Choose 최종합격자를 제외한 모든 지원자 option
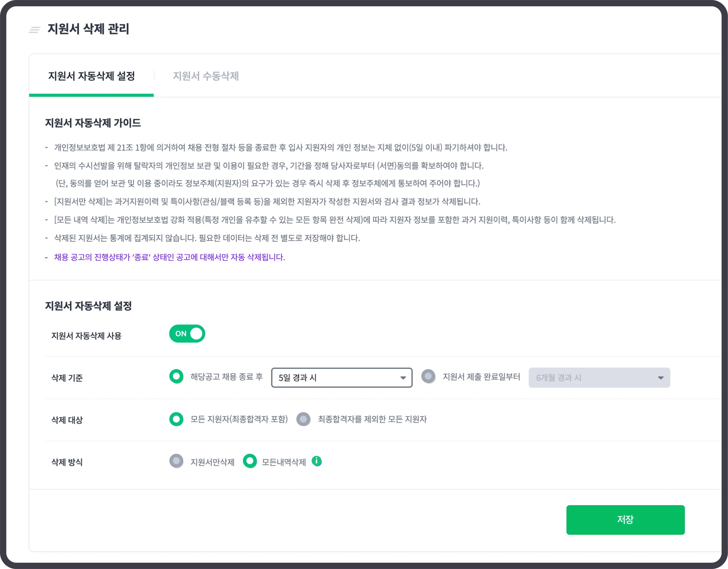This screenshot has height=569, width=728. pyautogui.click(x=303, y=419)
